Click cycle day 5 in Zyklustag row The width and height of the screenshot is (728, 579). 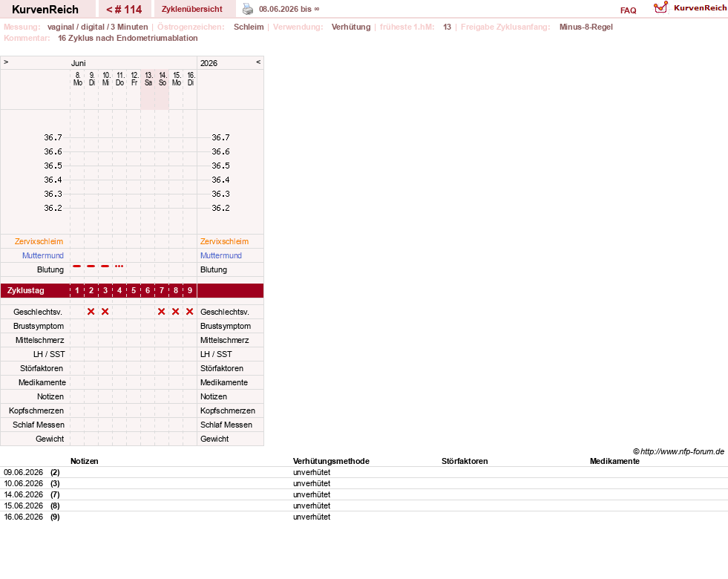click(134, 291)
